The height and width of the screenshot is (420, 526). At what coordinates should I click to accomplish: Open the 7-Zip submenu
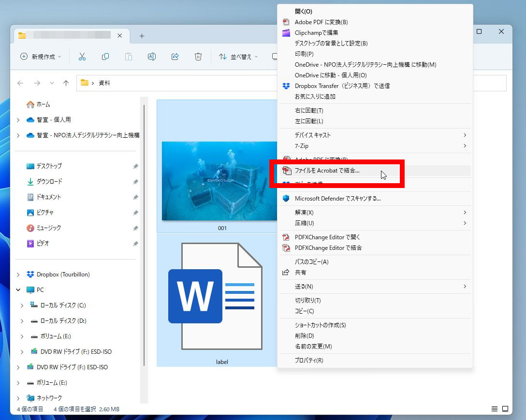375,146
